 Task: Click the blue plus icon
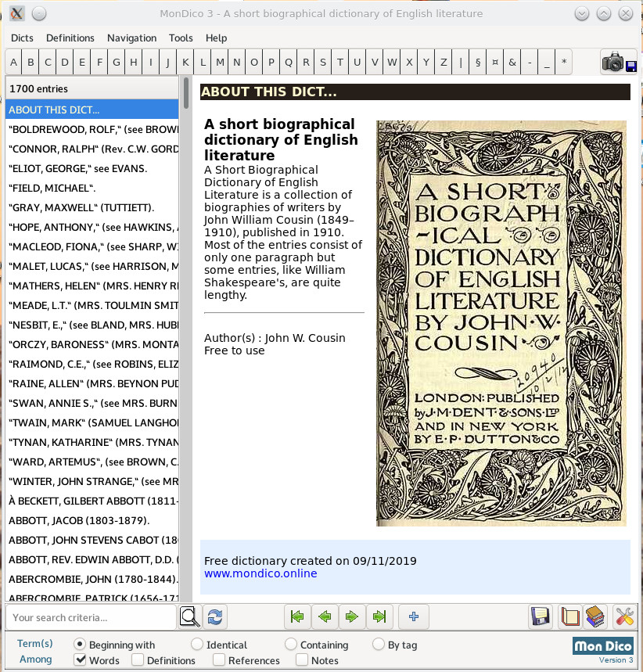coord(414,616)
